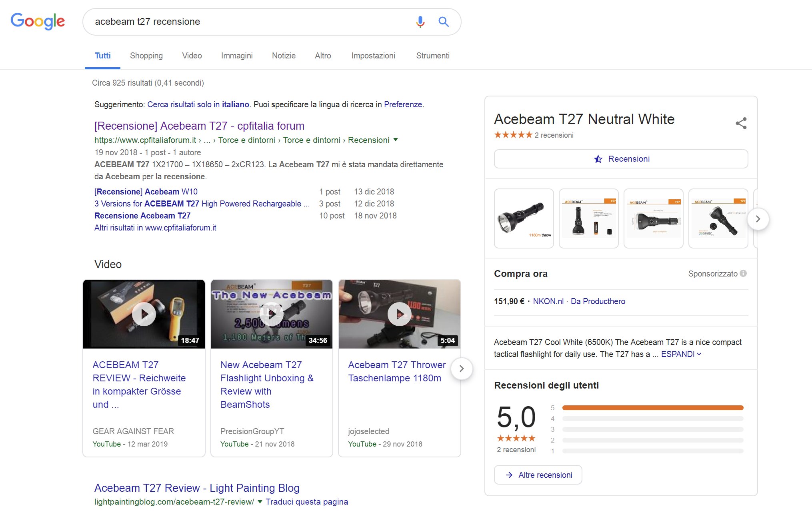Click the Recensioni star button in panel

click(621, 159)
